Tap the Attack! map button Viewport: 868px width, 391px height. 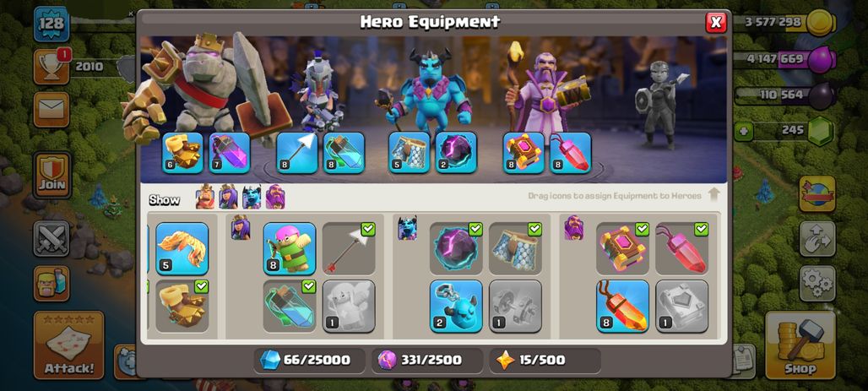pyautogui.click(x=68, y=345)
